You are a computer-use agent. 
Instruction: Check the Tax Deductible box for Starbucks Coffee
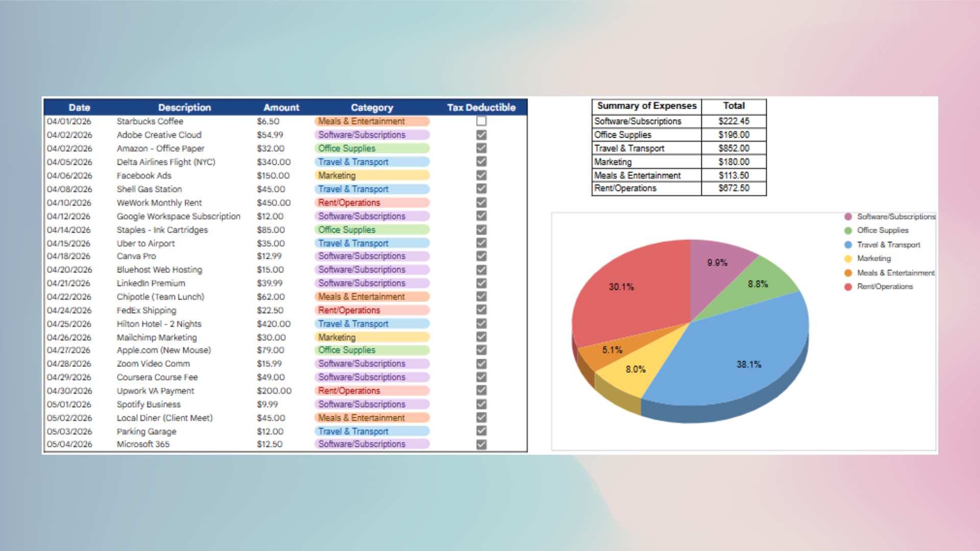481,121
